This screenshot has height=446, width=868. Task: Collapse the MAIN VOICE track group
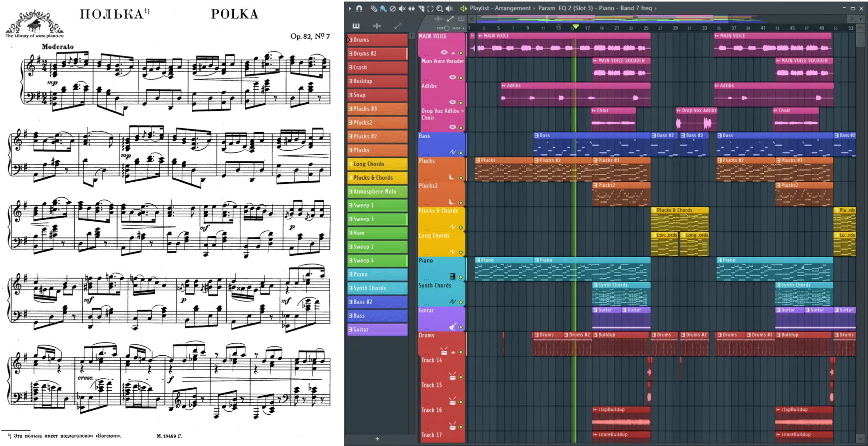453,53
